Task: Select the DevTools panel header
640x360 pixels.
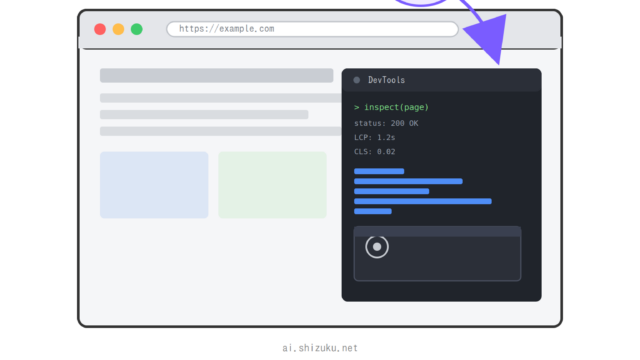Action: [x=442, y=80]
